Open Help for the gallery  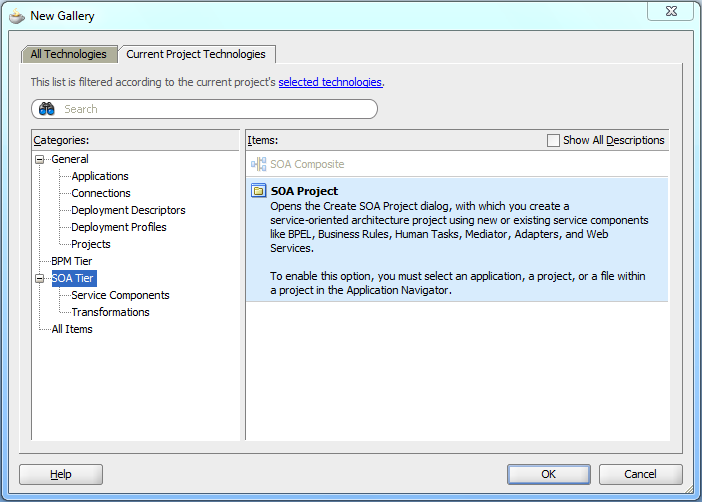61,474
